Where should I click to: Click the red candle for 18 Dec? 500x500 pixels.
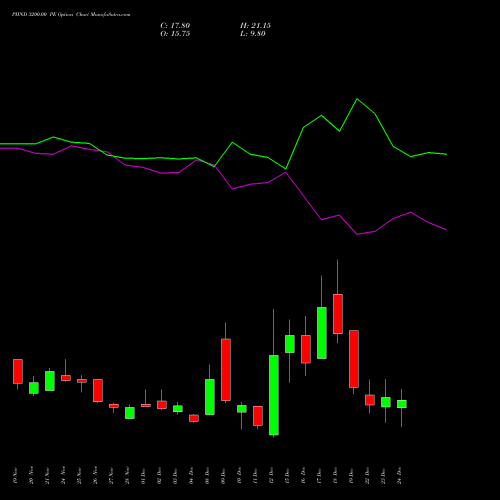click(338, 314)
